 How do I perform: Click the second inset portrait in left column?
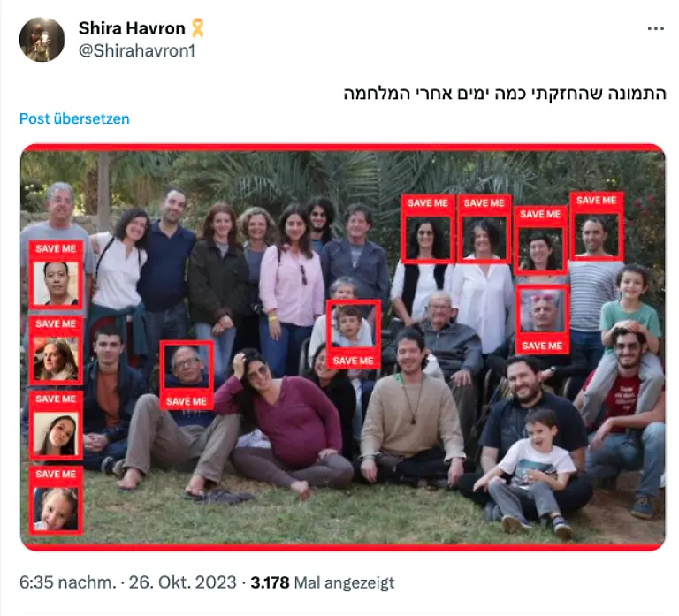pos(56,359)
